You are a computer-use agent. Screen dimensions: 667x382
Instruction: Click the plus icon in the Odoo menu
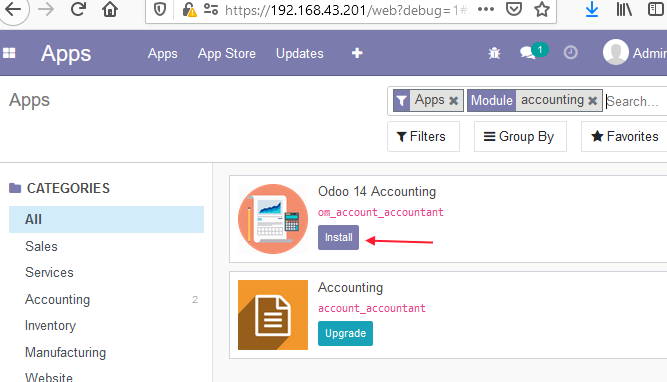[357, 53]
